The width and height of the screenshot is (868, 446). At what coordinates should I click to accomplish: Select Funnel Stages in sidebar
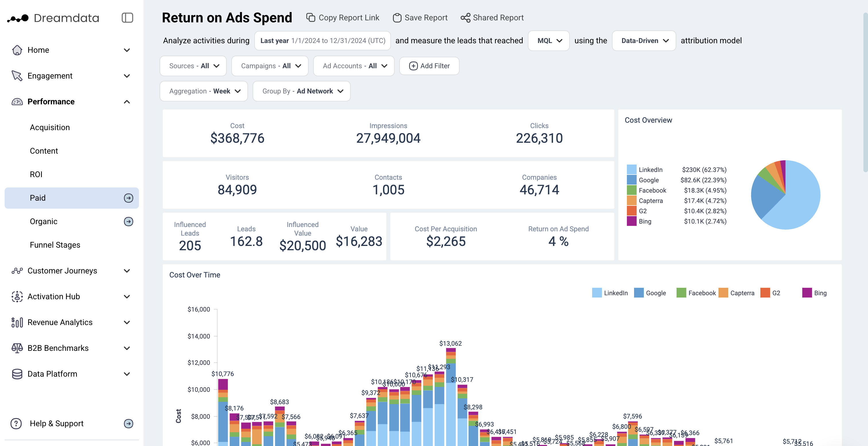tap(55, 245)
